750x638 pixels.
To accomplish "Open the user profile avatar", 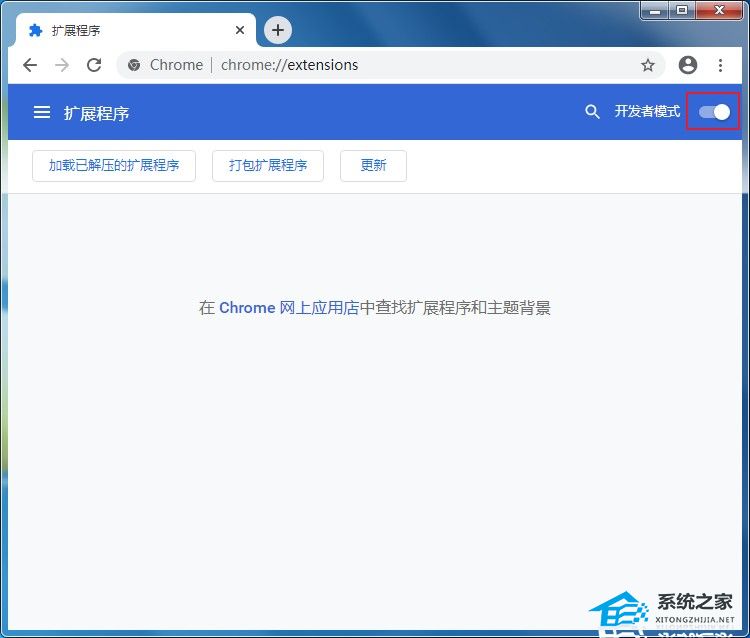I will (687, 65).
